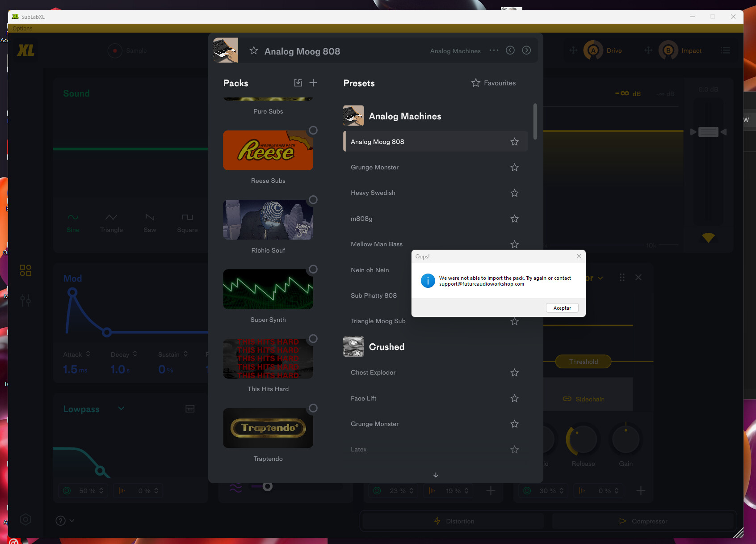756x544 pixels.
Task: Expand the help question mark dropdown
Action: pyautogui.click(x=65, y=521)
